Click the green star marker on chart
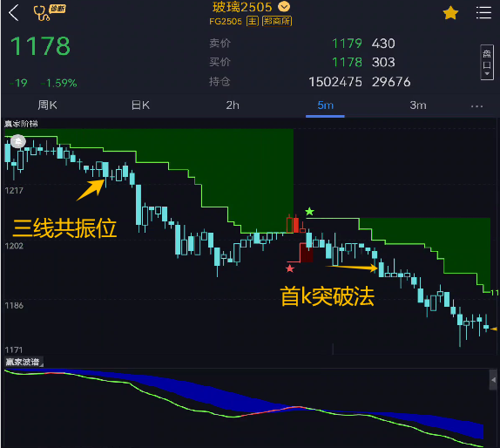 [309, 211]
